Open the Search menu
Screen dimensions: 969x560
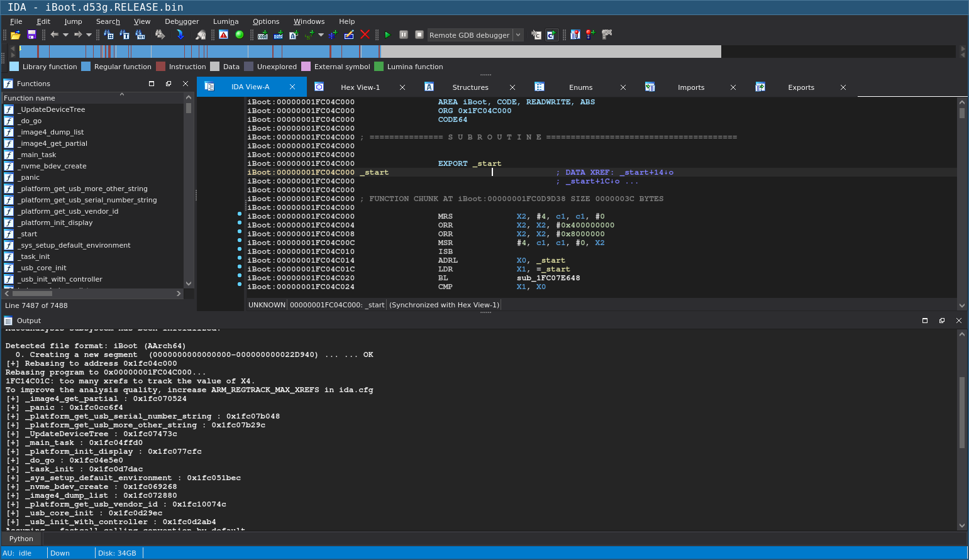click(x=108, y=21)
